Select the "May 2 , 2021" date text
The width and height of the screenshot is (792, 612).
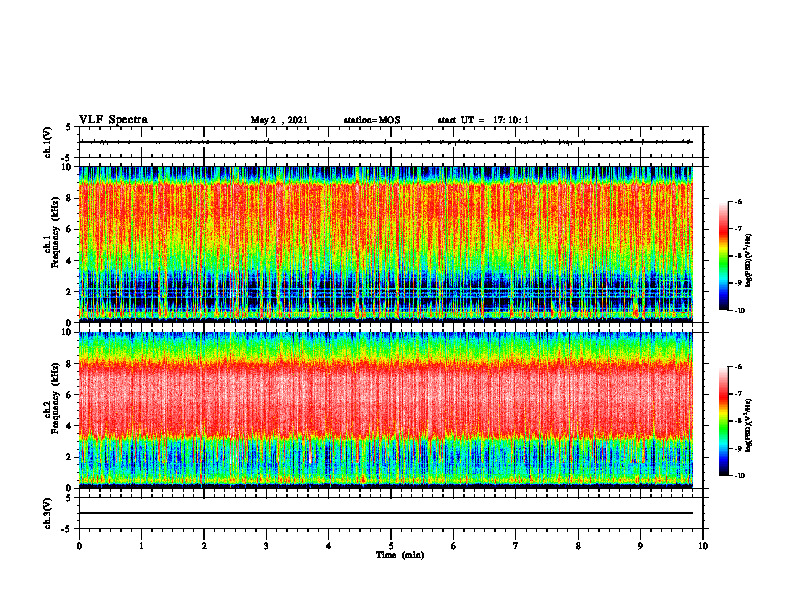279,120
